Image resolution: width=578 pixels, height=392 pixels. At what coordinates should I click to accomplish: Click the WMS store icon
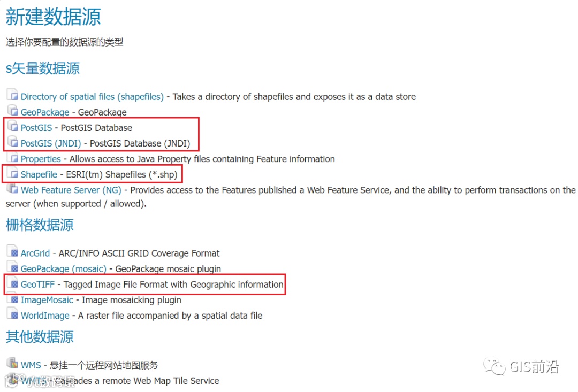[x=12, y=363]
